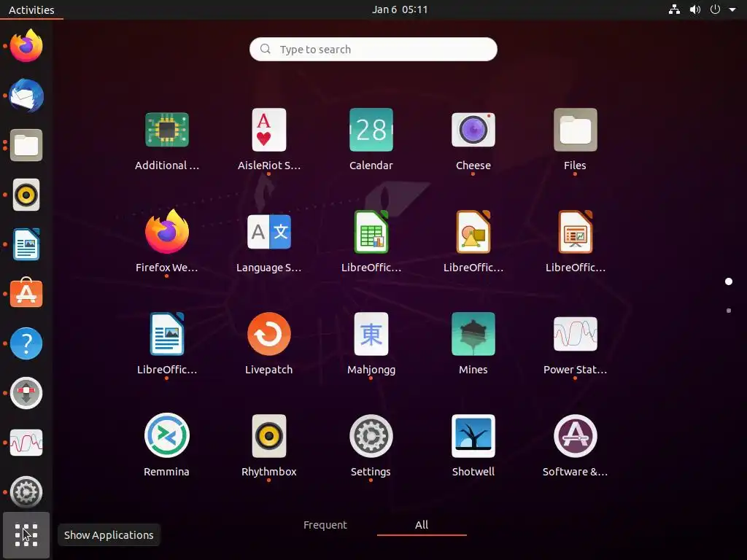
Task: Click the Show Applications grid button
Action: coord(26,534)
